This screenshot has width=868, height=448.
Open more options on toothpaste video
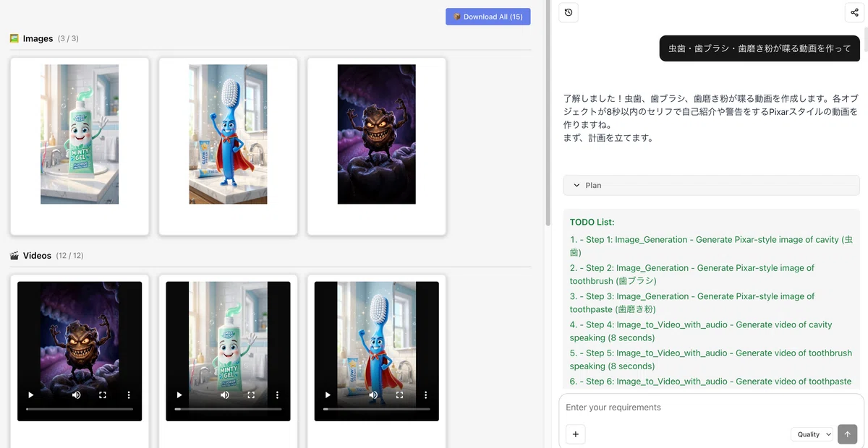pyautogui.click(x=277, y=395)
